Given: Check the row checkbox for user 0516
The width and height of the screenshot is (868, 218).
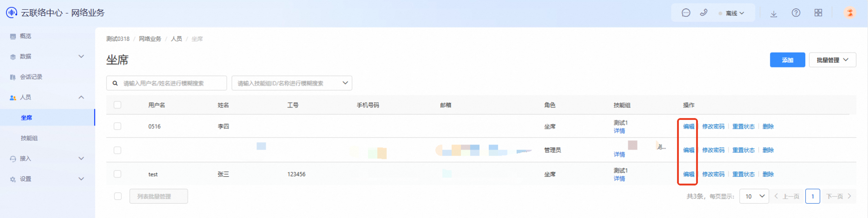Looking at the screenshot, I should tap(118, 126).
